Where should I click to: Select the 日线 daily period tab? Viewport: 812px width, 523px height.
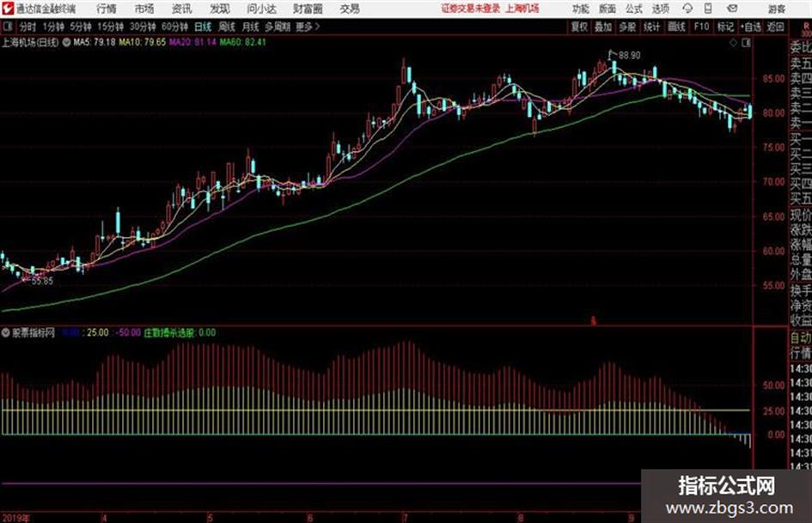coord(203,27)
